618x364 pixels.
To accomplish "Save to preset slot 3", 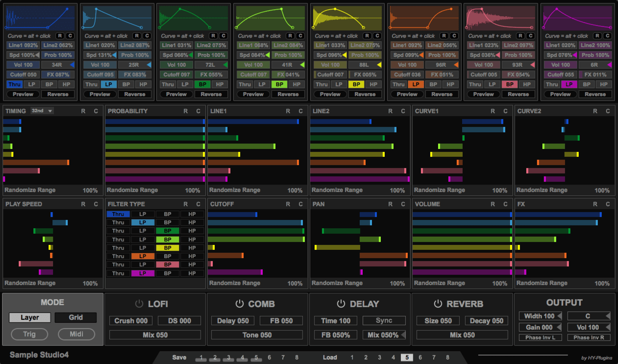I will 228,358.
